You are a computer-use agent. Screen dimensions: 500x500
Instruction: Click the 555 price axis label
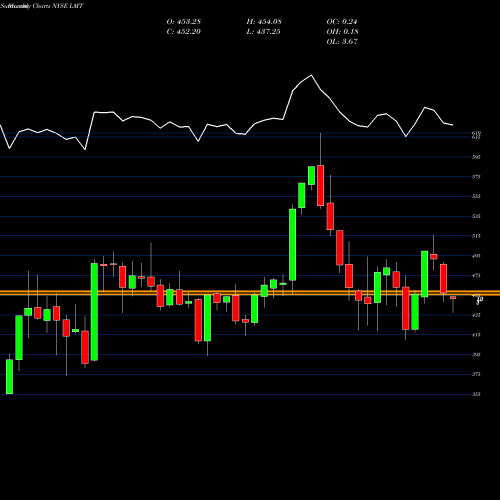476,196
